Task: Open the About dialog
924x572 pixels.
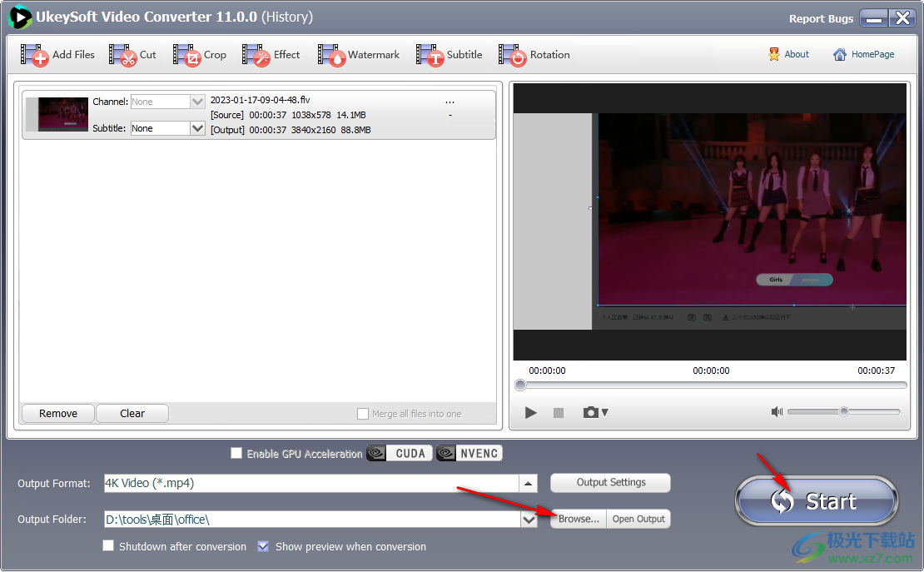Action: [788, 54]
